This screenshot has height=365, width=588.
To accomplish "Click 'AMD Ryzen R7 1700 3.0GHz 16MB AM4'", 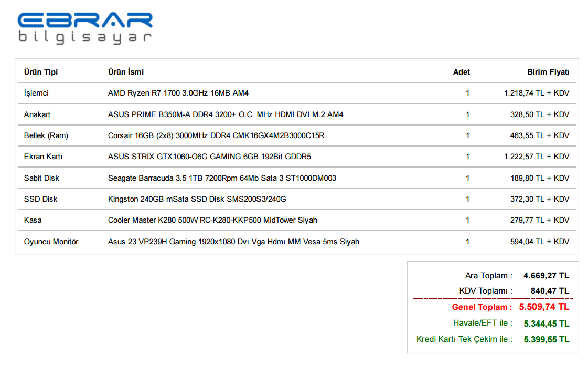I will 178,93.
